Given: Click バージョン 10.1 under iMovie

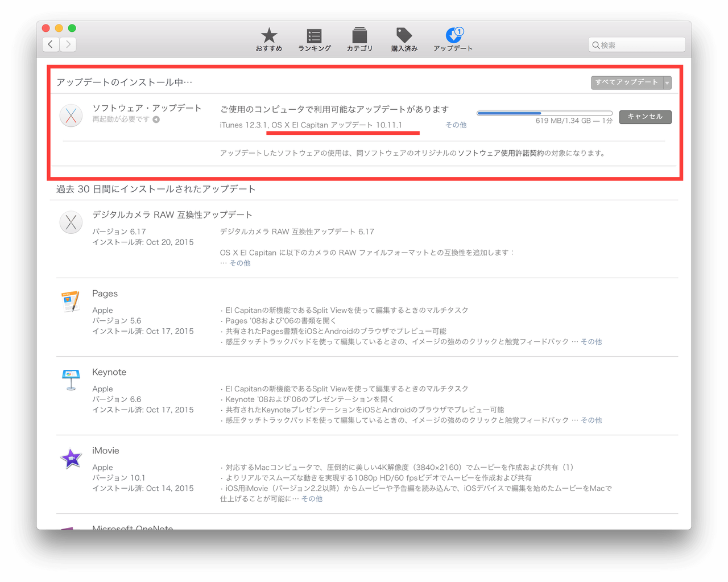Looking at the screenshot, I should 119,478.
